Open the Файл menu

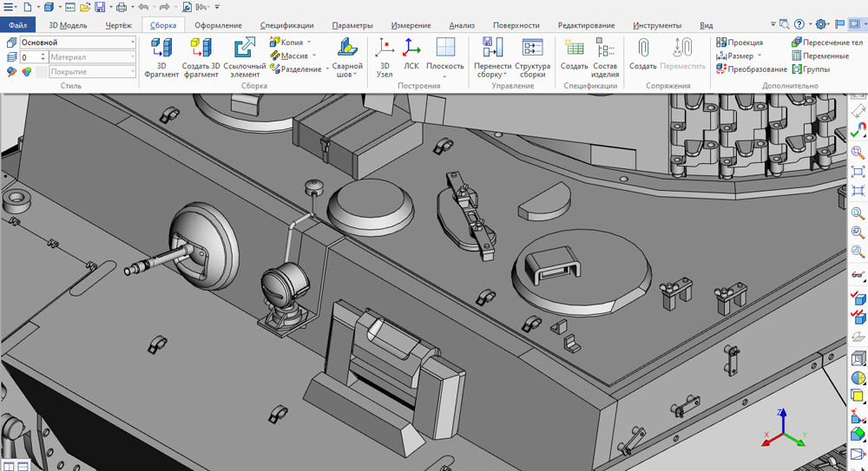[x=17, y=25]
